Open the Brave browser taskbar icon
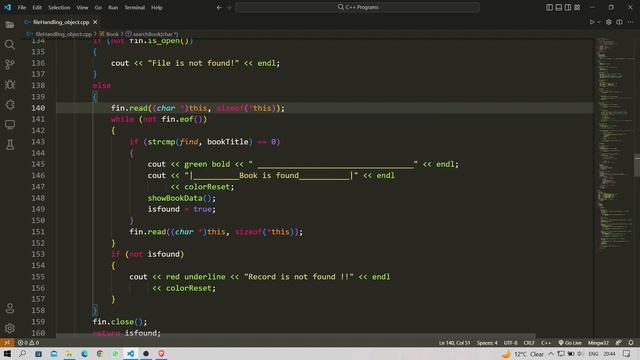This screenshot has height=360, width=640. [161, 354]
